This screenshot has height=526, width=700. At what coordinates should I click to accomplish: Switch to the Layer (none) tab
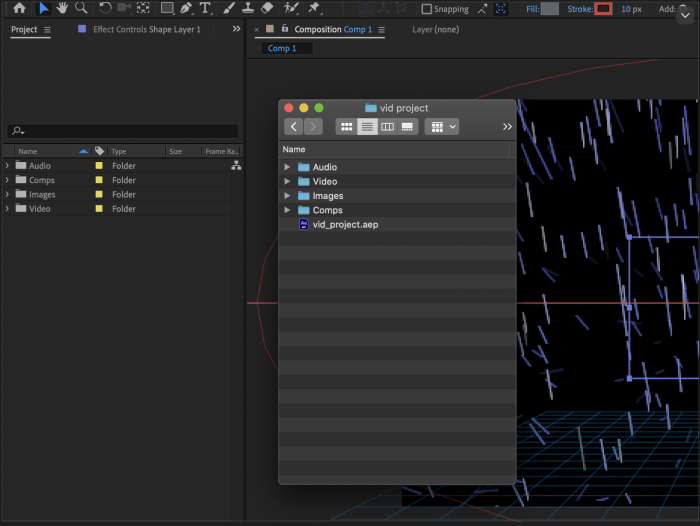click(x=435, y=29)
